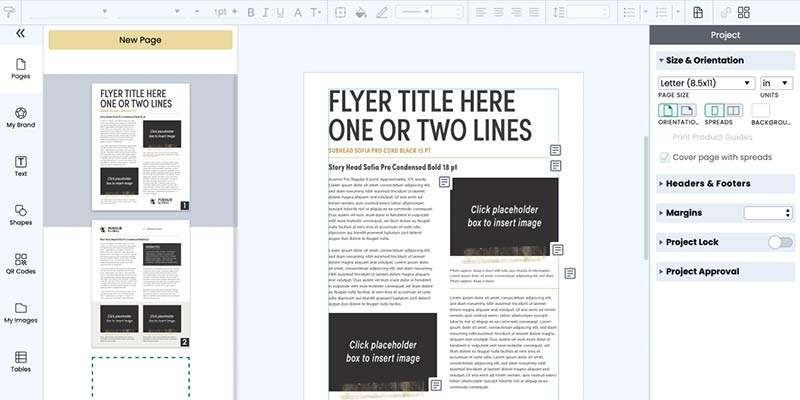Toggle Cover page with spreads checkbox
This screenshot has height=400, width=800.
point(665,157)
